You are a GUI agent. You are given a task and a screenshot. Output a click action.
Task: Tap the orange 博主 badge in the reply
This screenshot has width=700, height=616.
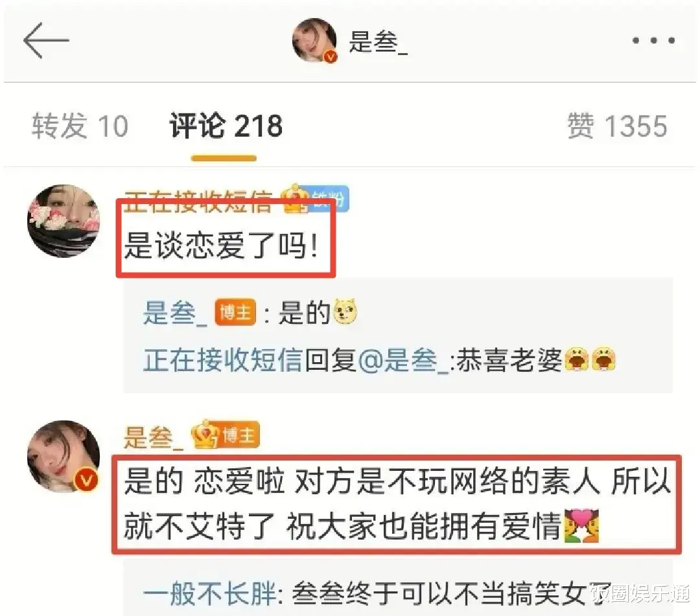(x=235, y=312)
